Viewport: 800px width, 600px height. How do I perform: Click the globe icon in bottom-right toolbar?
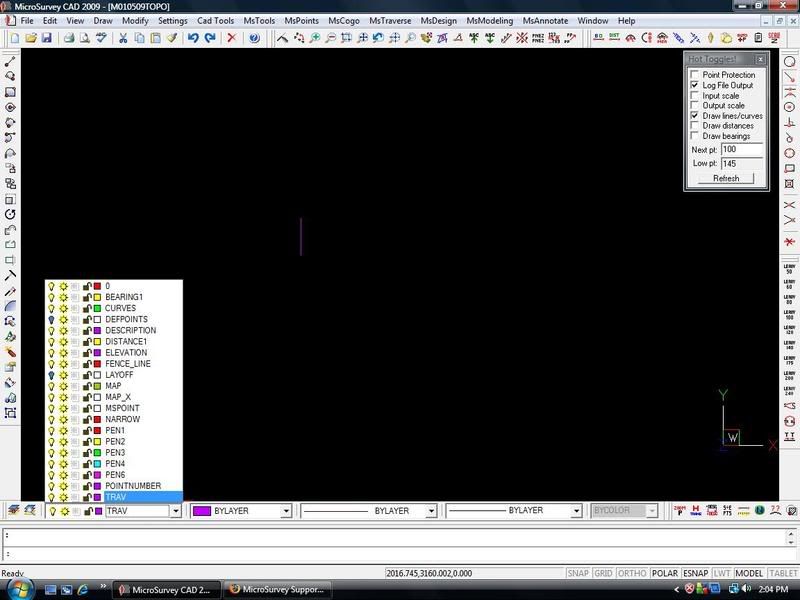coord(759,510)
